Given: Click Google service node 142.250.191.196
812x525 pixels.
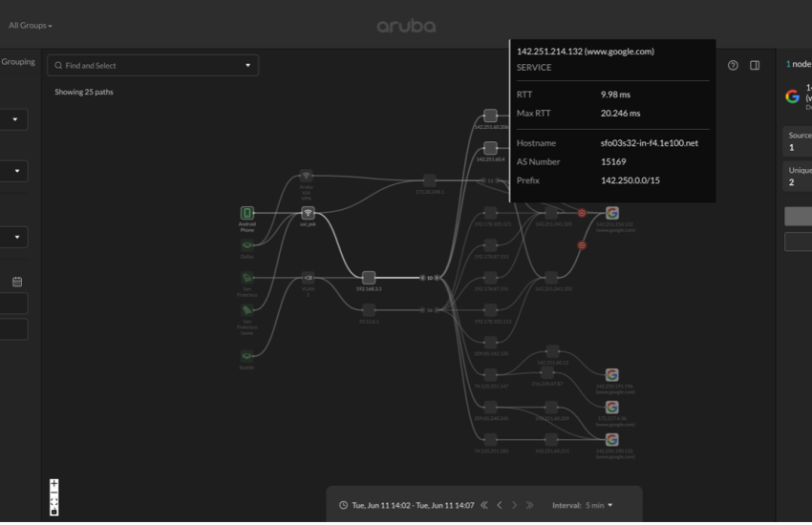Looking at the screenshot, I should click(611, 375).
